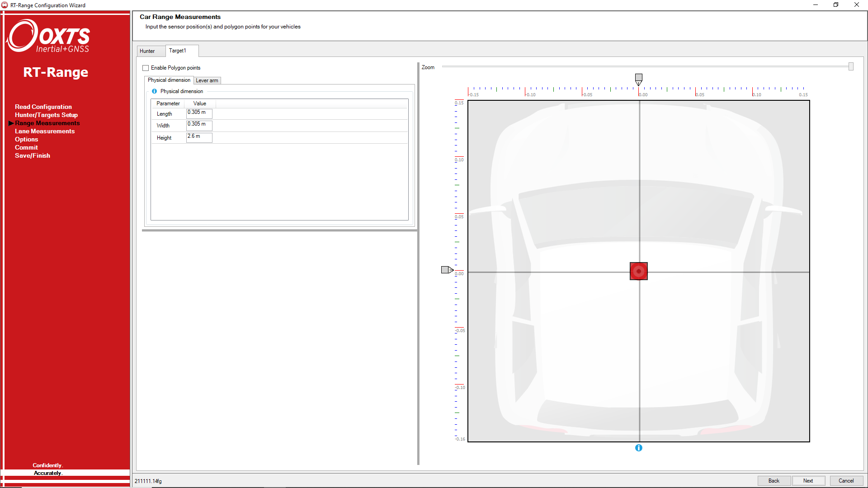Click the info icon below the vehicle diagram
Image resolution: width=868 pixels, height=488 pixels.
point(639,448)
